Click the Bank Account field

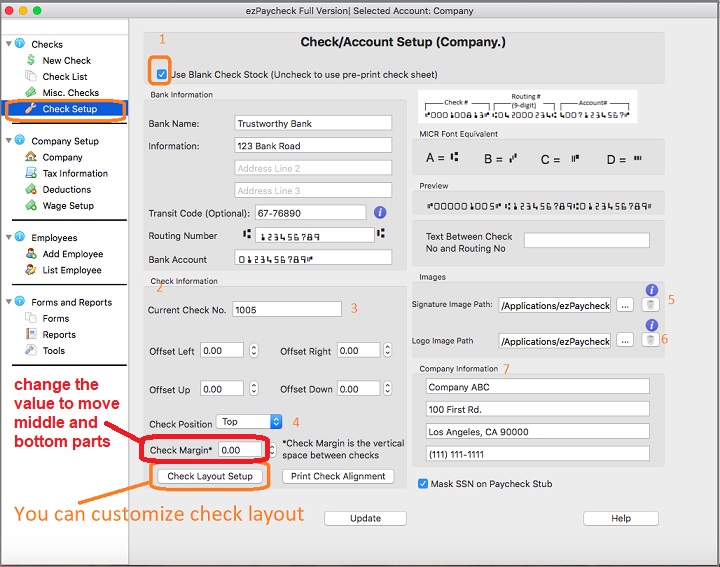[x=313, y=258]
